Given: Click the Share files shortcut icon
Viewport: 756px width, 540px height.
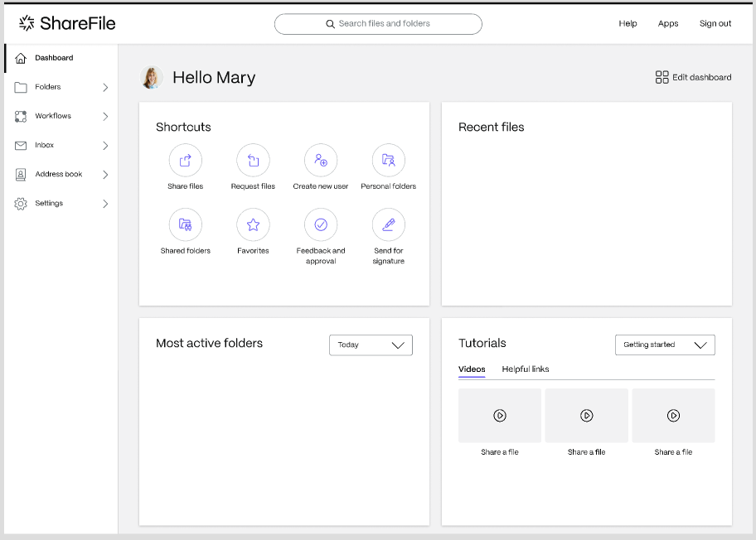Looking at the screenshot, I should [185, 161].
